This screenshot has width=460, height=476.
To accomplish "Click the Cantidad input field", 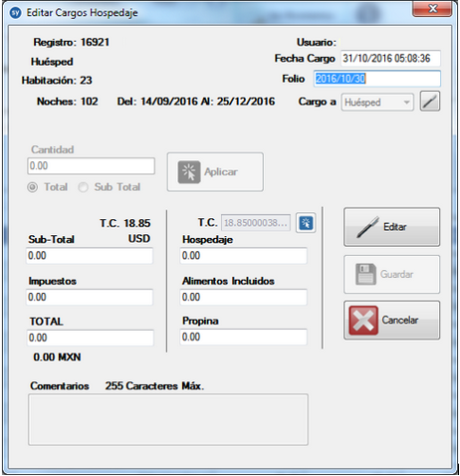I will (91, 166).
